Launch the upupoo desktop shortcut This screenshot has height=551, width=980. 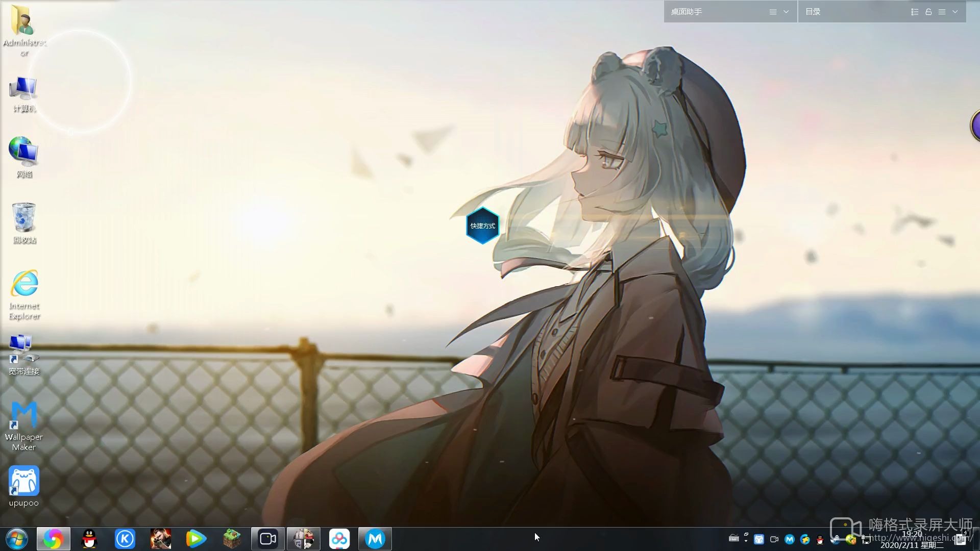(x=24, y=487)
